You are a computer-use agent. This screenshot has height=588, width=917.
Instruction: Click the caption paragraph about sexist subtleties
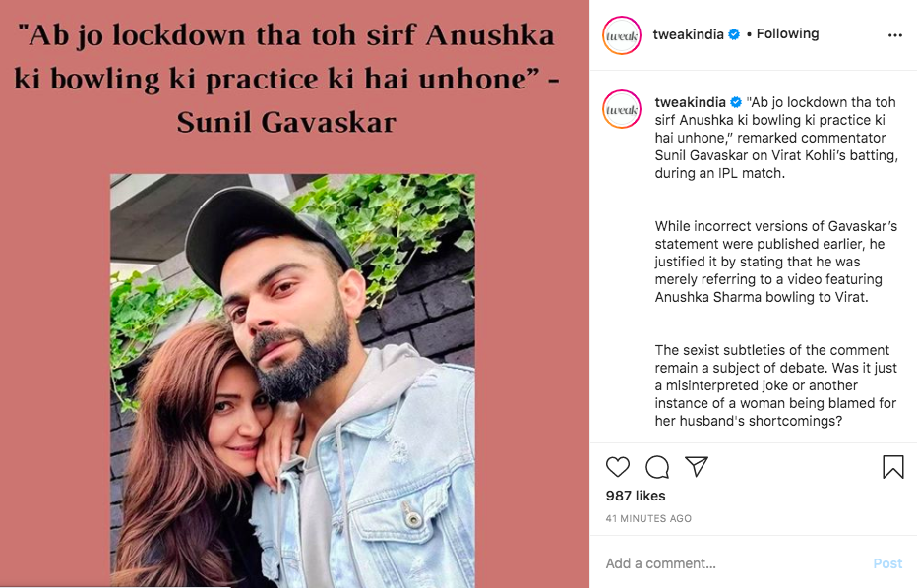pyautogui.click(x=775, y=385)
